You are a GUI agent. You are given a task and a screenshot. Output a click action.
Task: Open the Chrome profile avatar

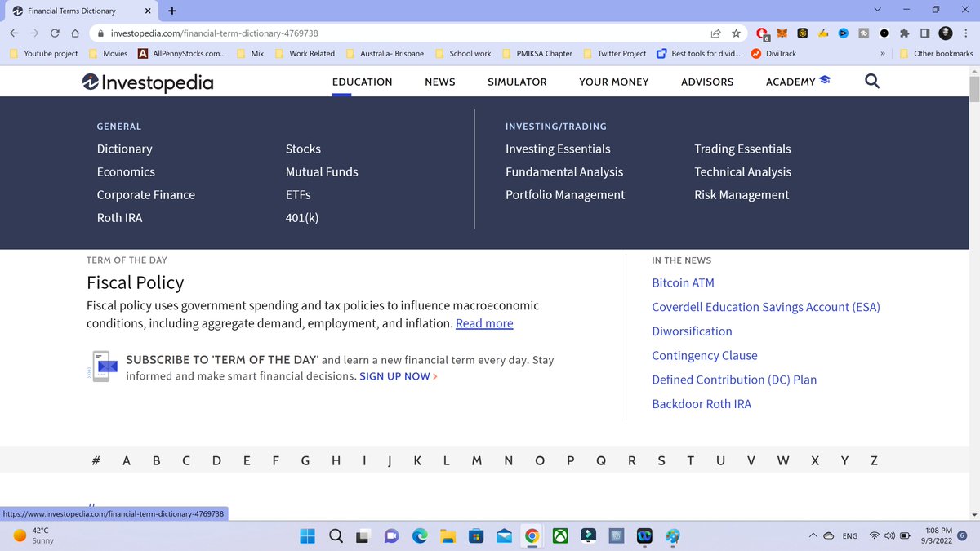pyautogui.click(x=946, y=33)
